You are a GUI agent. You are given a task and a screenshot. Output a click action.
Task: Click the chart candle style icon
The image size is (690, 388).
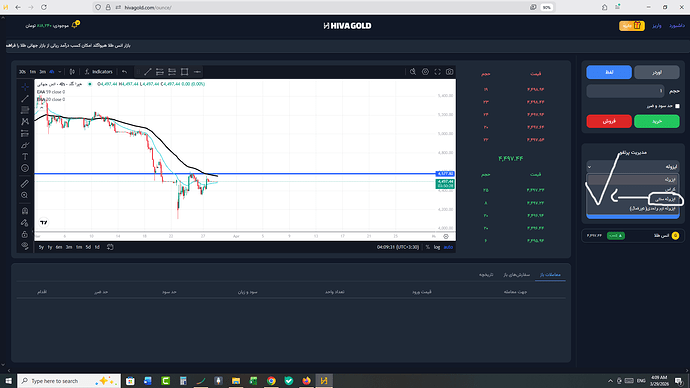72,72
